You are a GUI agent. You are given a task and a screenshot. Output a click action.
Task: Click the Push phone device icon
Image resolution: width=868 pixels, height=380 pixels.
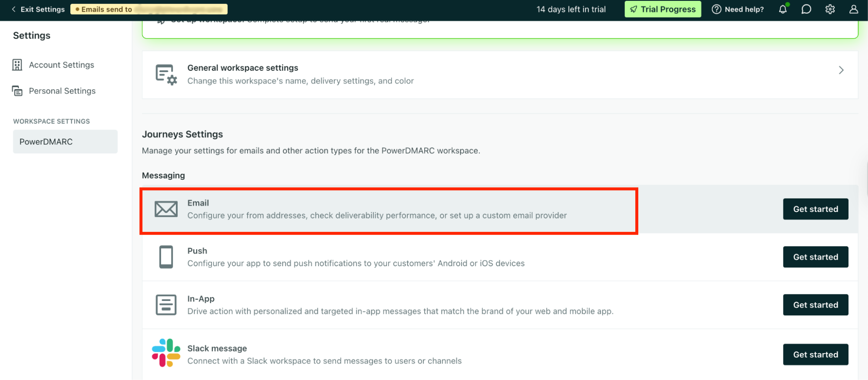[166, 257]
